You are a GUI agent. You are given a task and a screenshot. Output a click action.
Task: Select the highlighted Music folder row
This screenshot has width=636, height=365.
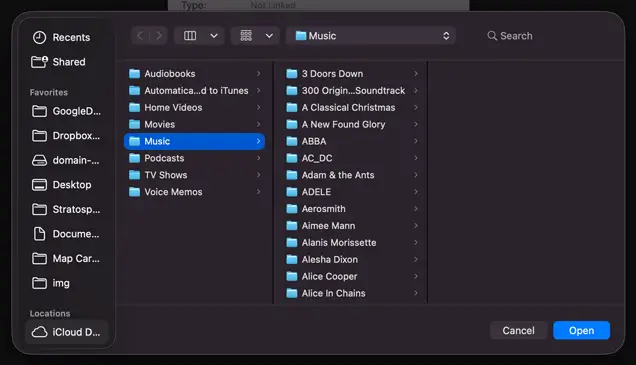[194, 141]
